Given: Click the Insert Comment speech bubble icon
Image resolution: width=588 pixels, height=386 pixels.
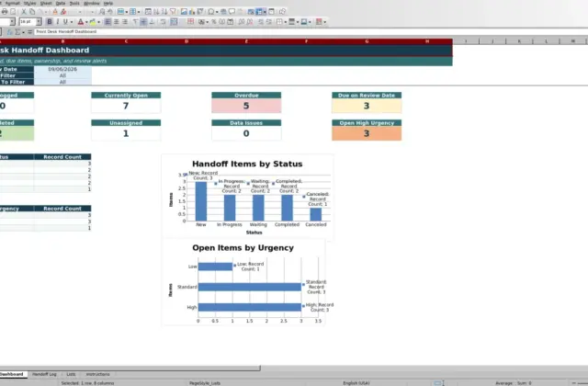Looking at the screenshot, I should pyautogui.click(x=232, y=12).
